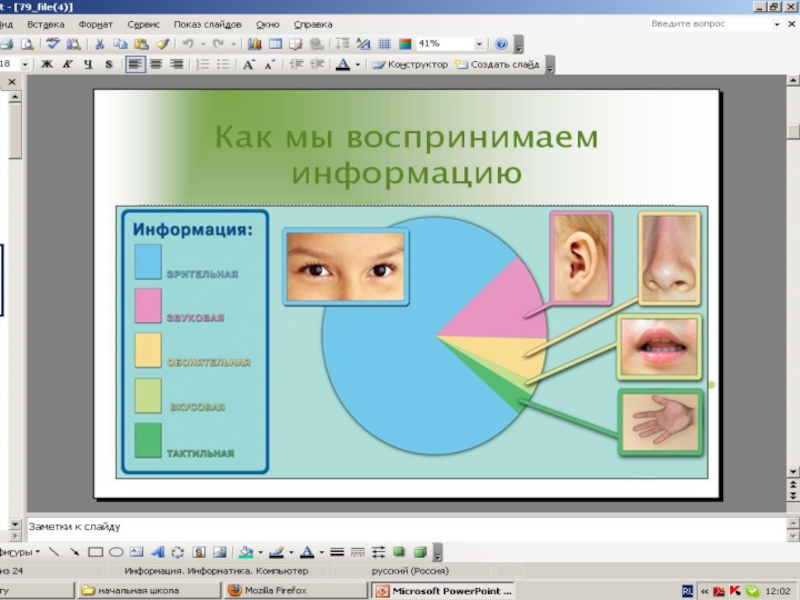Select the Rectangle shape tool

tap(95, 552)
